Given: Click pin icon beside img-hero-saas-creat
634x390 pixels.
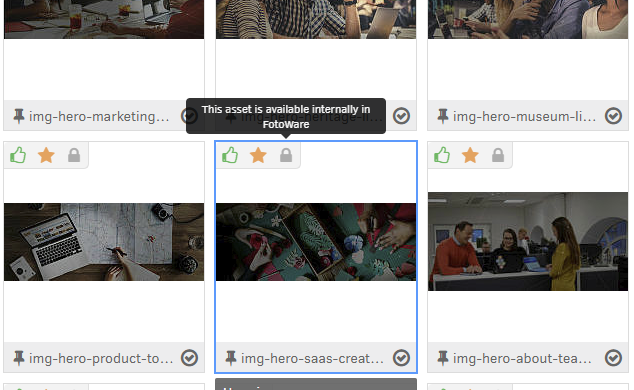Looking at the screenshot, I should click(230, 358).
